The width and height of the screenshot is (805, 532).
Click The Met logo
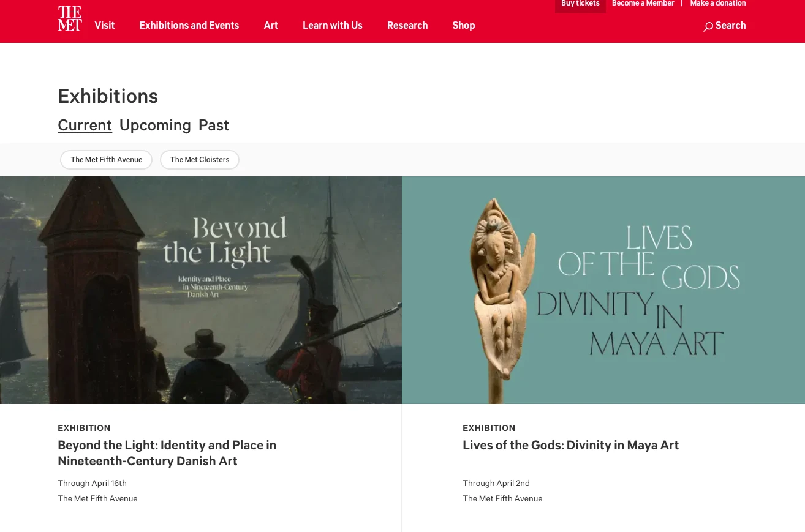click(70, 18)
